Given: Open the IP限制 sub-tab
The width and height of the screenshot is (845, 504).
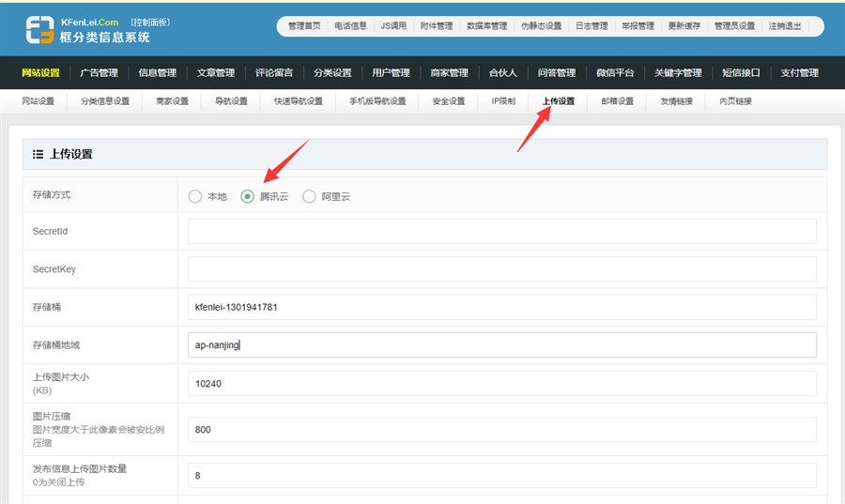Looking at the screenshot, I should pos(503,101).
